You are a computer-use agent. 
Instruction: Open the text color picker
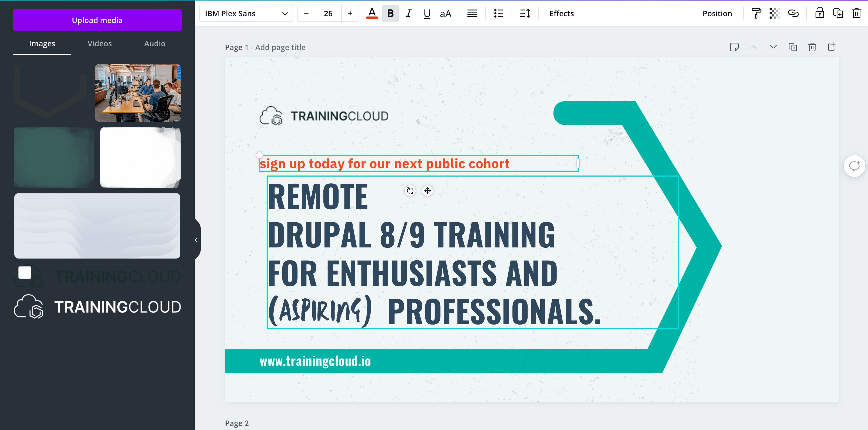click(x=372, y=14)
